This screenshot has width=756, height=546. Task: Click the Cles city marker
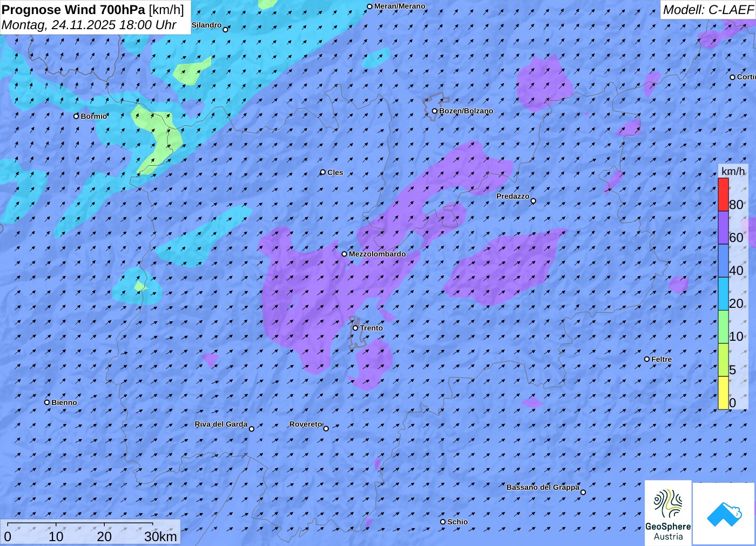click(x=323, y=172)
